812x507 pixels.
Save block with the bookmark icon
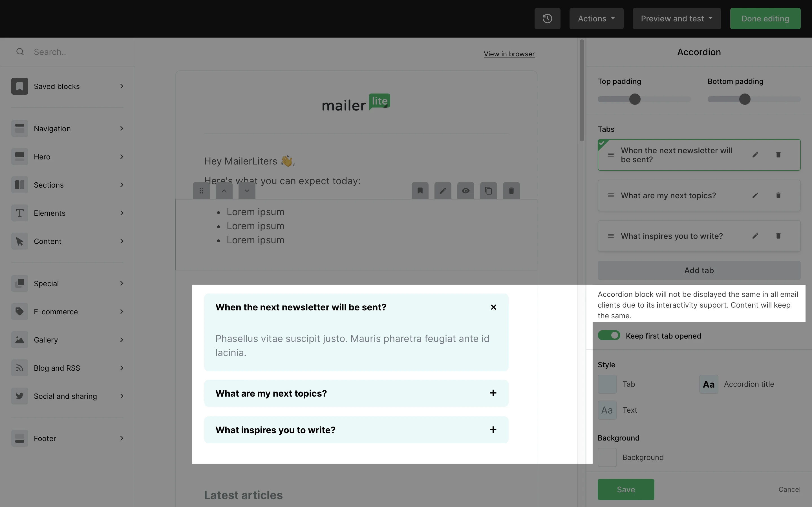(x=420, y=191)
